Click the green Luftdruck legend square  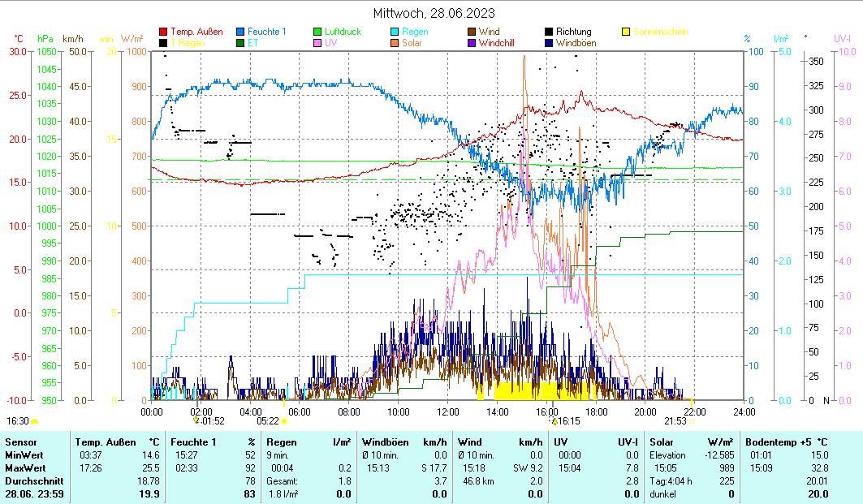tap(317, 32)
